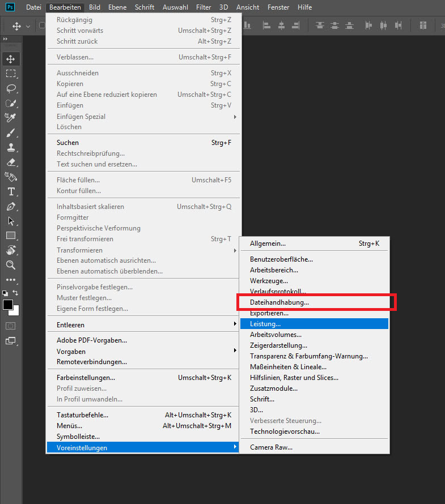Screen dimensions: 445x504
Task: Select the Type tool
Action: [11, 191]
